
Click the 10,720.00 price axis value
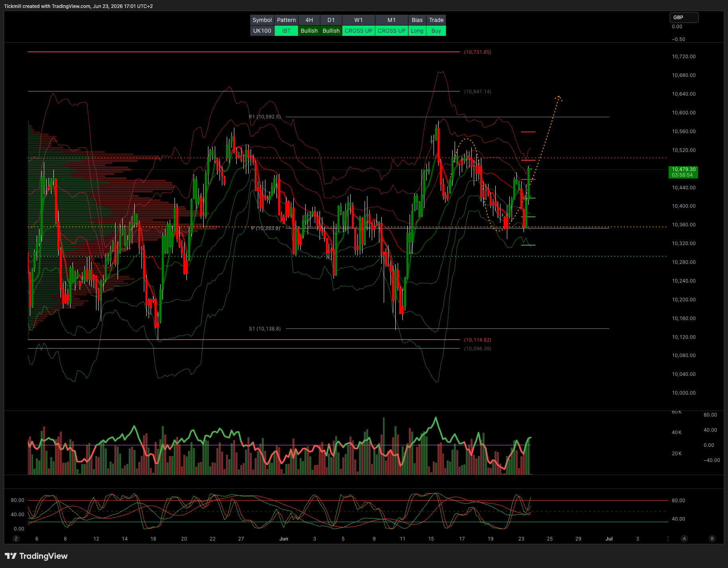coord(684,57)
